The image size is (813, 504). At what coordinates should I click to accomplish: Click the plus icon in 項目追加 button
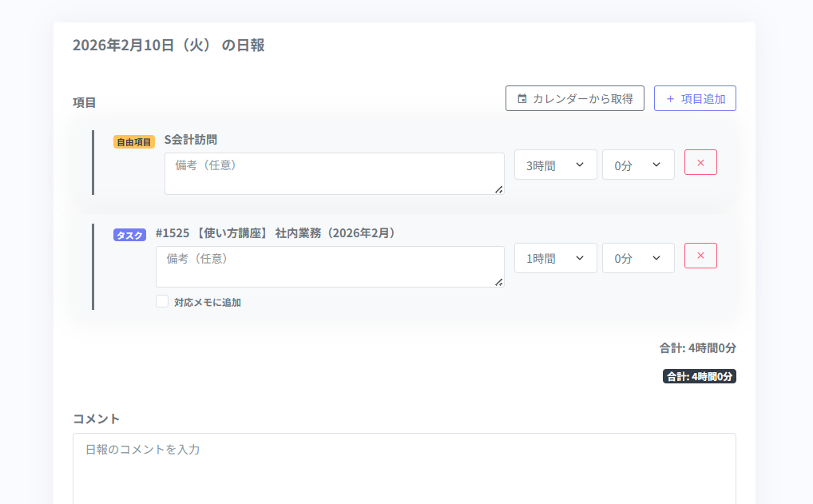coord(670,99)
